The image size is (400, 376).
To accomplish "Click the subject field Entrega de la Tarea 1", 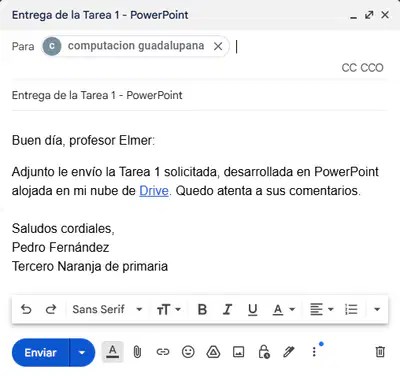I will click(200, 95).
